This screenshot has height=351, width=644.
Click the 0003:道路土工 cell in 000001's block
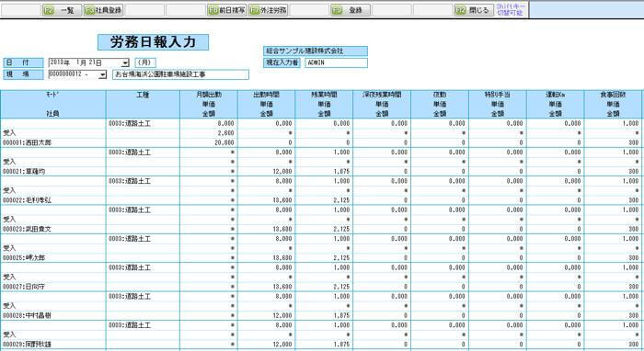tap(143, 123)
